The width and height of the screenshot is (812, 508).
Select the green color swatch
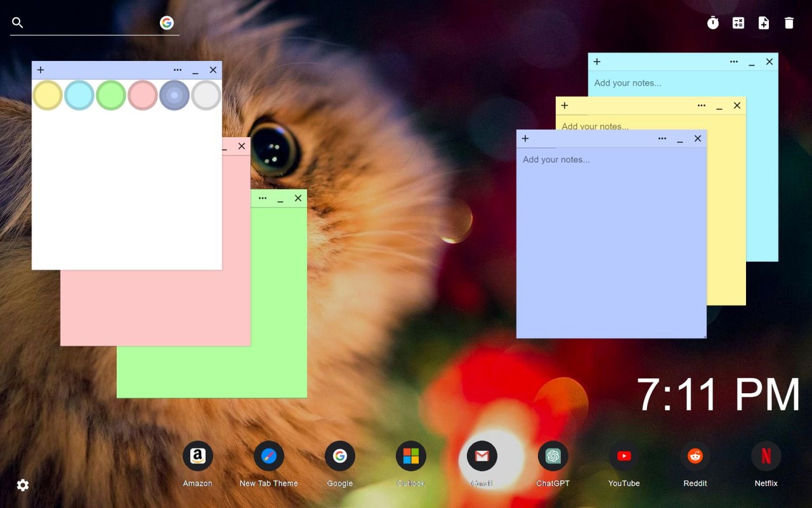coord(111,95)
